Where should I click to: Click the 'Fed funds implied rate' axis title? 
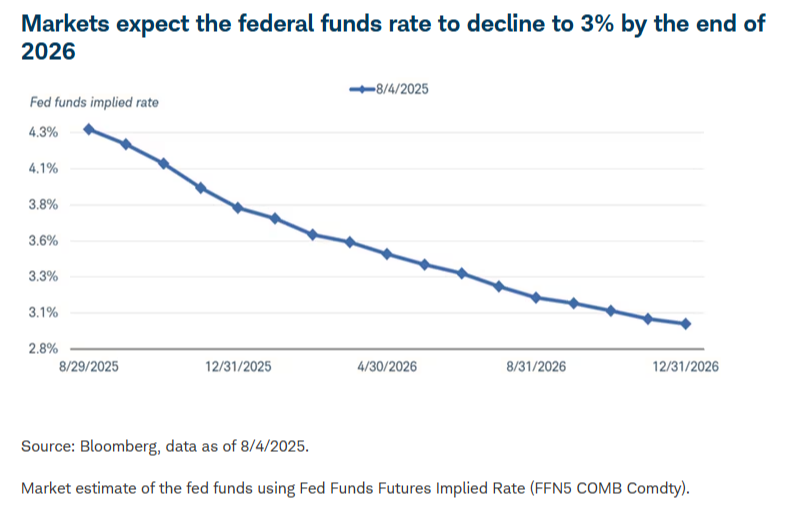click(x=94, y=102)
